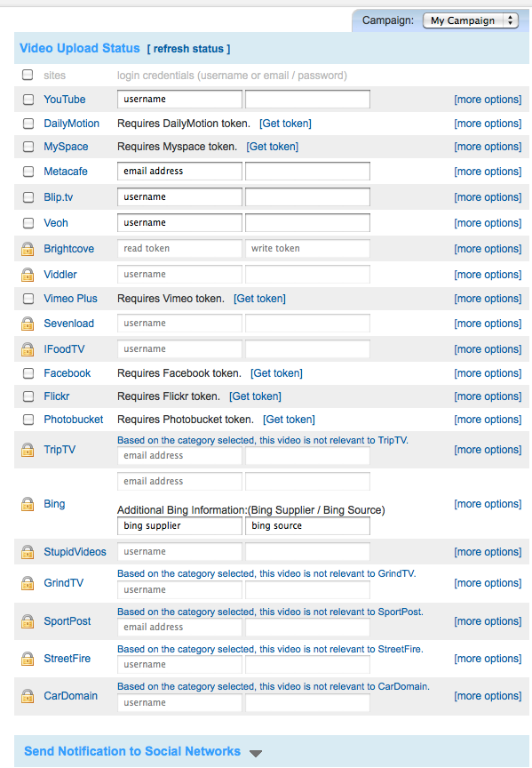Click the TripTV lock icon
Screen dimensions: 532x768
point(28,450)
